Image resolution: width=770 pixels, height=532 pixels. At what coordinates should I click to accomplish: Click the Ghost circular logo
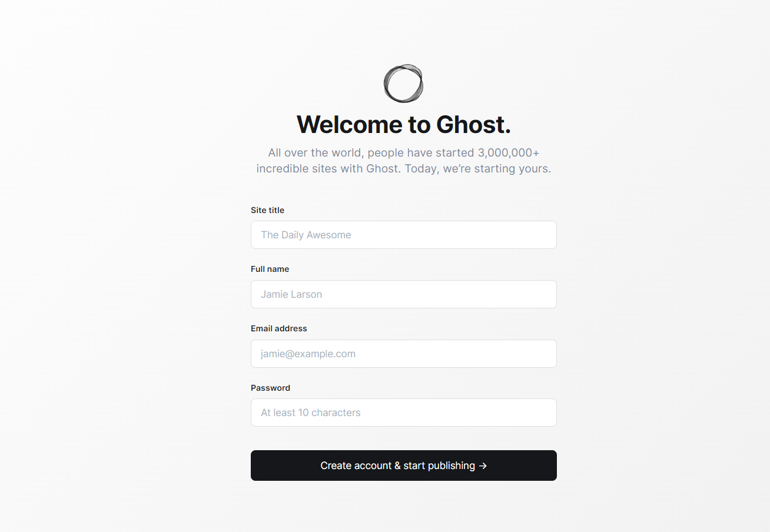403,84
